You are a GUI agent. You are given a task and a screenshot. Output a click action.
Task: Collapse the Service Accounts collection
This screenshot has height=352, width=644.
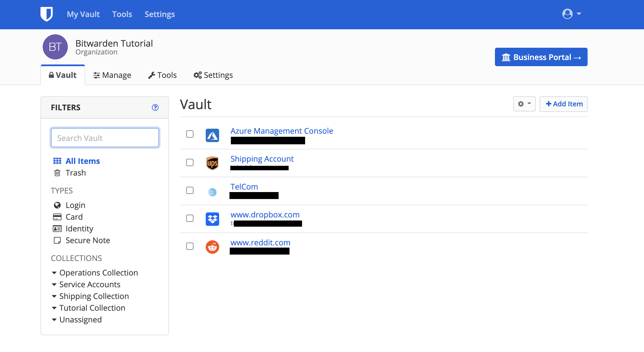click(x=90, y=284)
